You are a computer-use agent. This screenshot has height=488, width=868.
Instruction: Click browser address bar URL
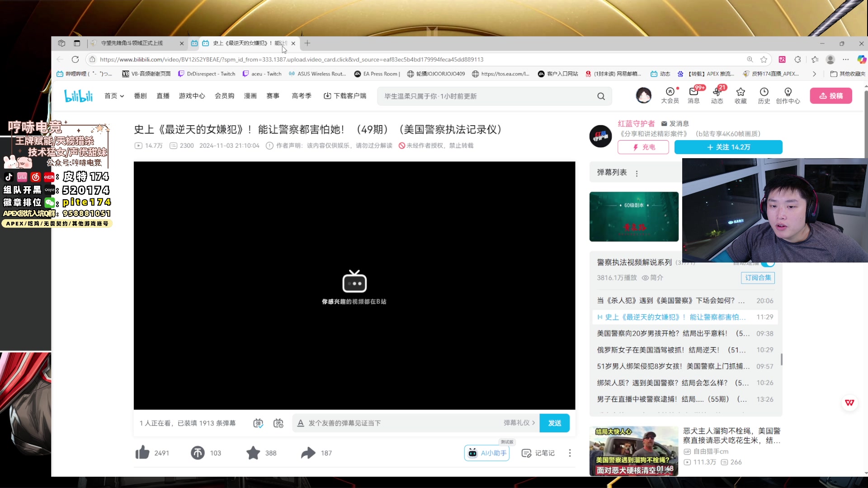click(x=292, y=59)
